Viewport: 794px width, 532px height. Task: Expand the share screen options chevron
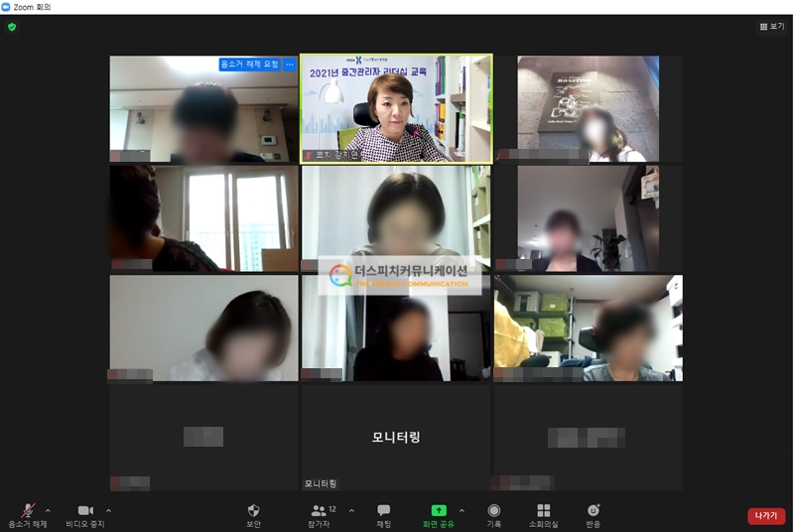(x=462, y=510)
